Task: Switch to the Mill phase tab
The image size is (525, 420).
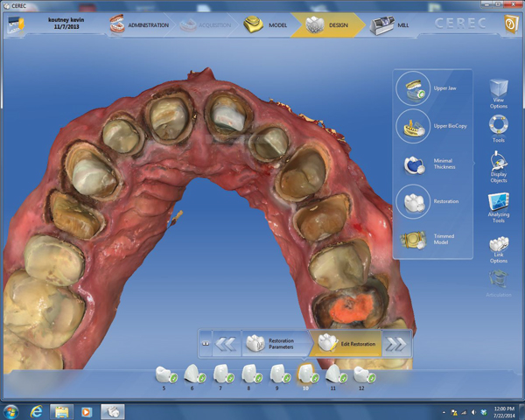Action: pyautogui.click(x=394, y=24)
